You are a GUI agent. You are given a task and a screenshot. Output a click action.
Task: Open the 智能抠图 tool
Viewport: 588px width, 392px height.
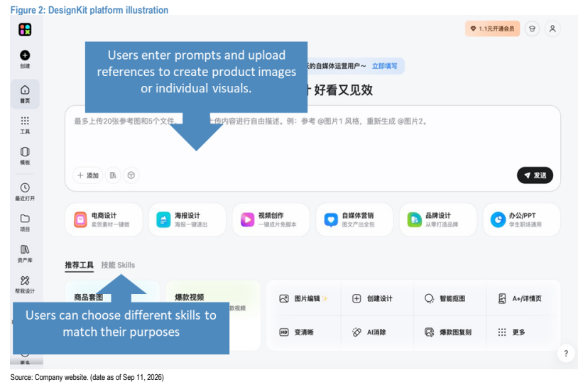pyautogui.click(x=445, y=298)
